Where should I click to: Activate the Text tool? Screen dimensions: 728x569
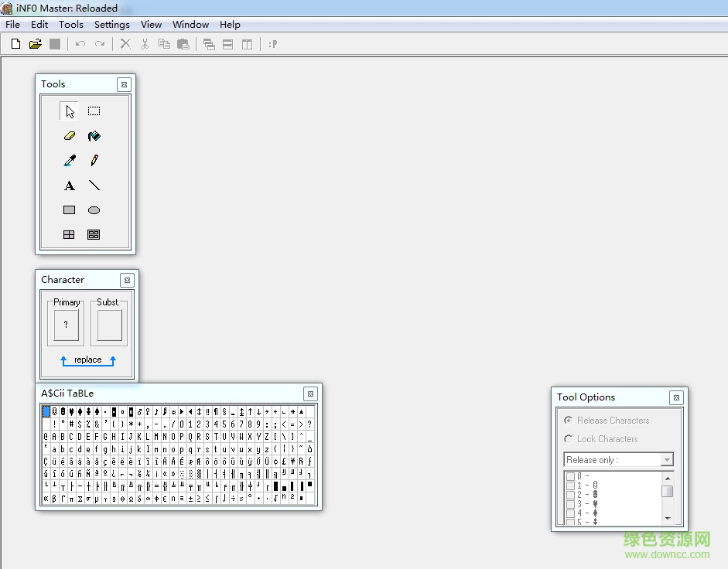coord(69,186)
